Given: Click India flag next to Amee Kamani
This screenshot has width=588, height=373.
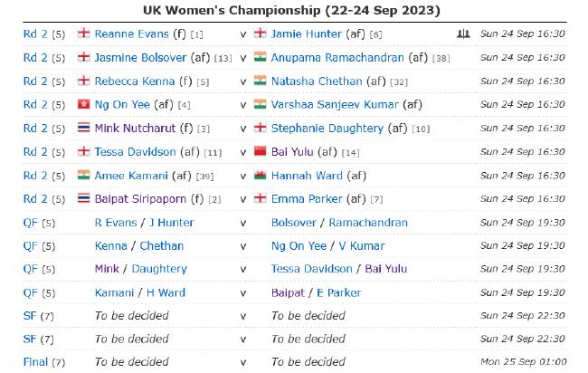Looking at the screenshot, I should [83, 175].
